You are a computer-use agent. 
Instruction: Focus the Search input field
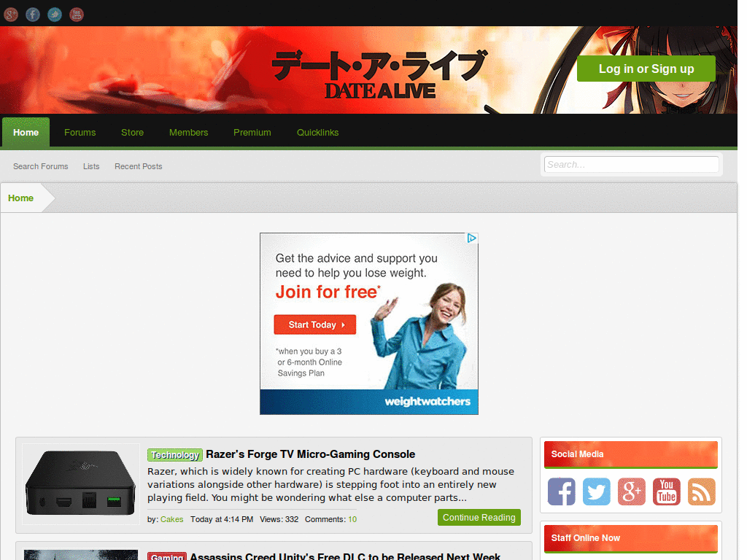click(631, 164)
